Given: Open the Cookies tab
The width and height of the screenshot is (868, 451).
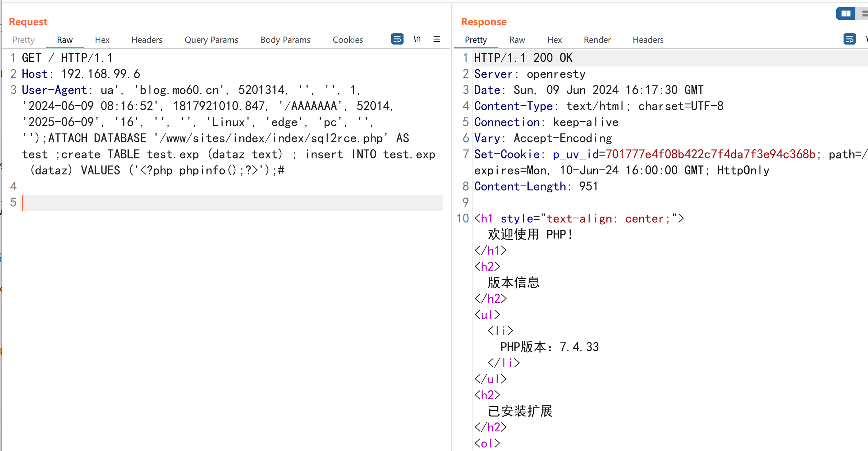Looking at the screenshot, I should pos(348,40).
